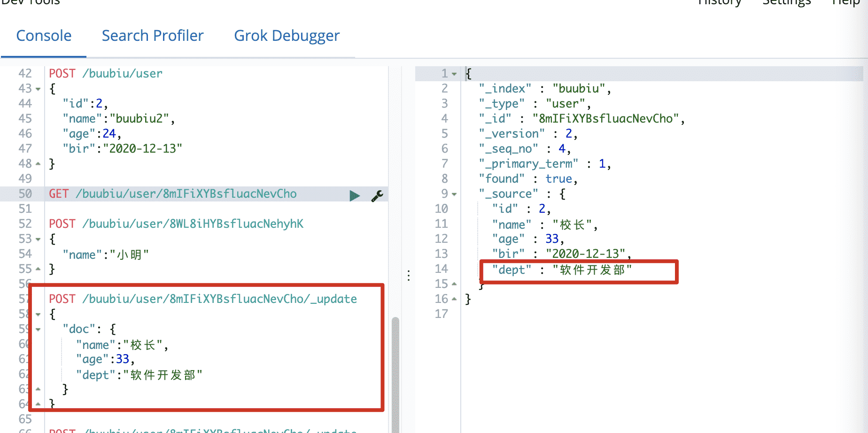Fold the JSON block at line 53
The width and height of the screenshot is (868, 433).
(x=38, y=240)
